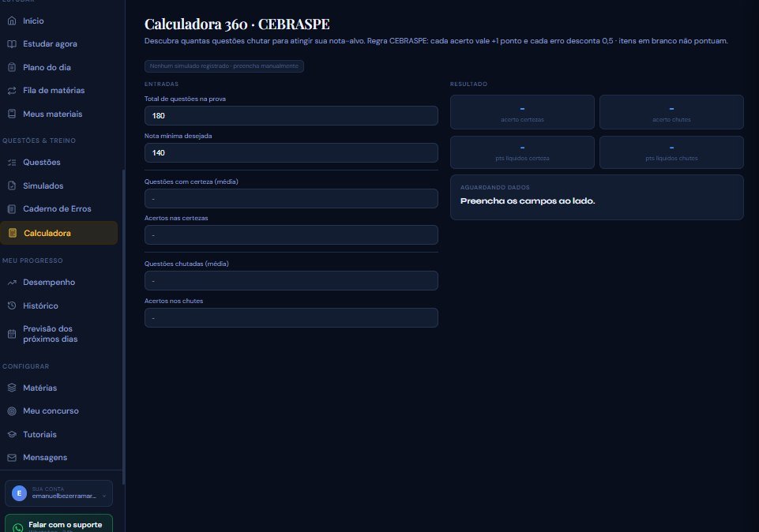Image resolution: width=759 pixels, height=532 pixels.
Task: Click the Plano do dia clipboard icon
Action: (12, 67)
